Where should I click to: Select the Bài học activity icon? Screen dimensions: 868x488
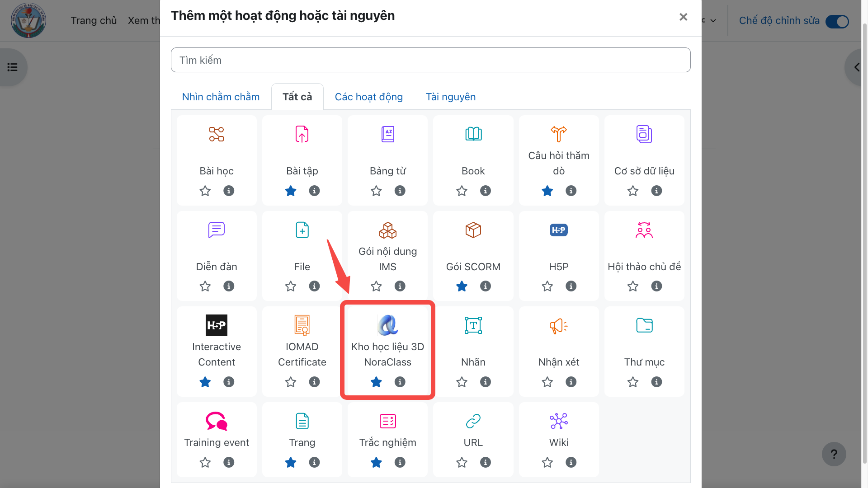(217, 134)
